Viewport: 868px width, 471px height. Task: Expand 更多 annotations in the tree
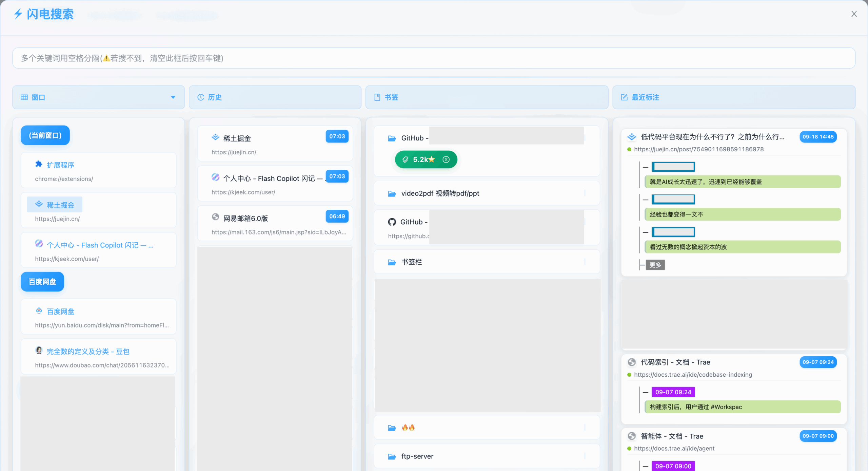coord(655,265)
